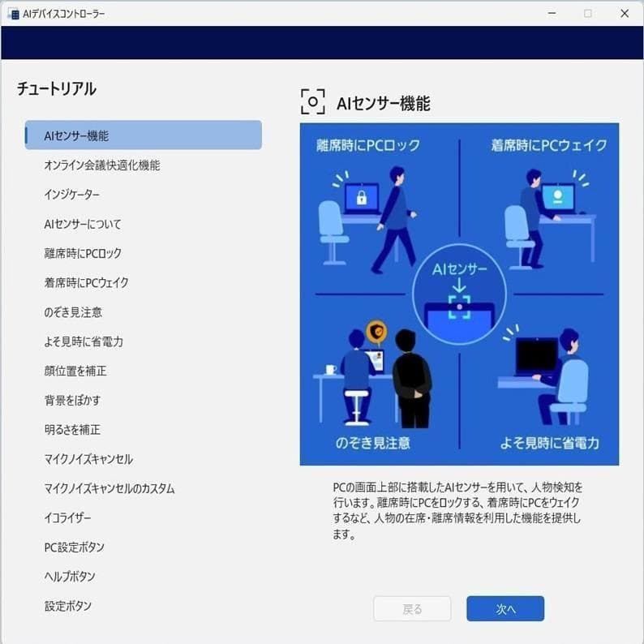Open the マイクノイズキャンセル sidebar item

click(x=88, y=459)
